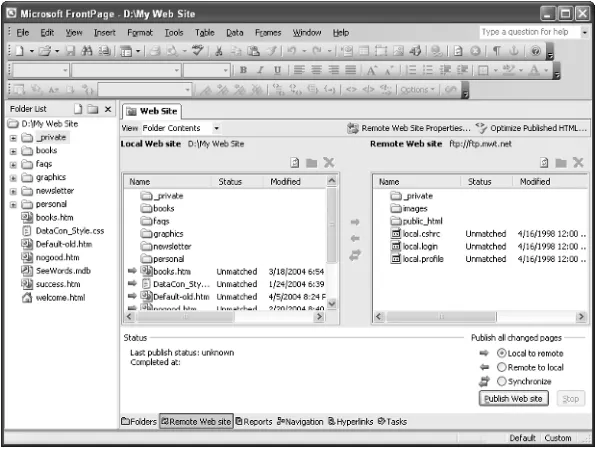The image size is (598, 450).
Task: Click new folder icon in Folder List header
Action: (x=93, y=109)
